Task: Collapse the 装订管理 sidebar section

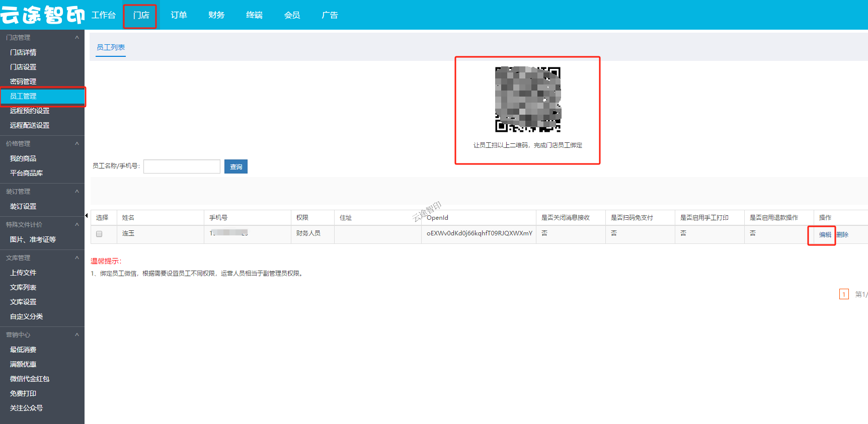Action: (77, 191)
